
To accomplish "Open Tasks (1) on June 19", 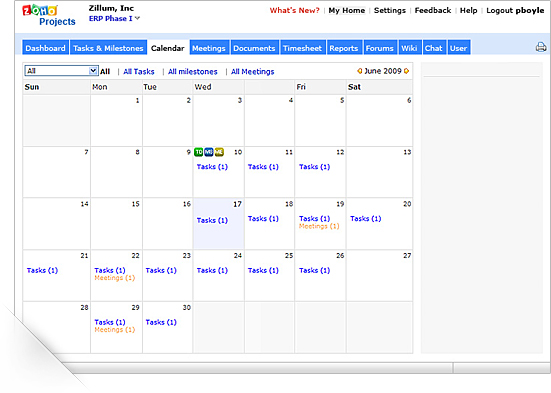I will pyautogui.click(x=315, y=219).
